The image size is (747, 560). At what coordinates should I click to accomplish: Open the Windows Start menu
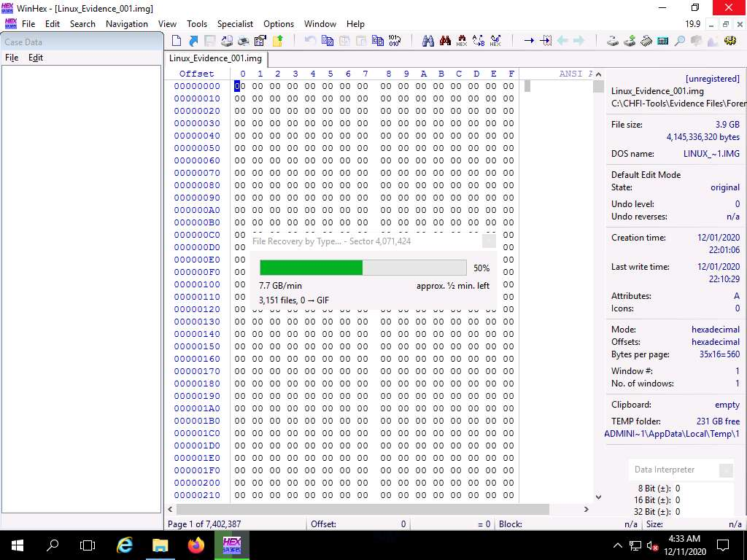tap(18, 545)
